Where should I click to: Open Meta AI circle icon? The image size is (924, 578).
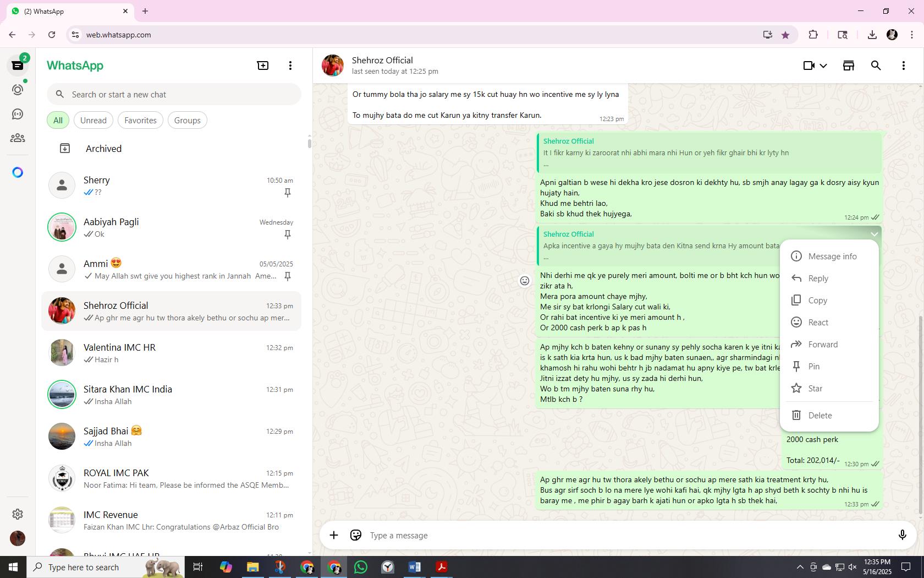18,173
